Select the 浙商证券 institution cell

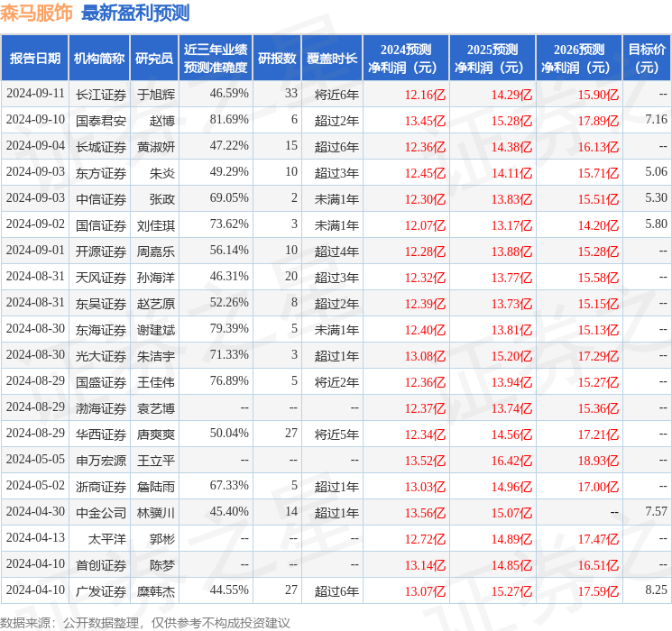(x=101, y=487)
